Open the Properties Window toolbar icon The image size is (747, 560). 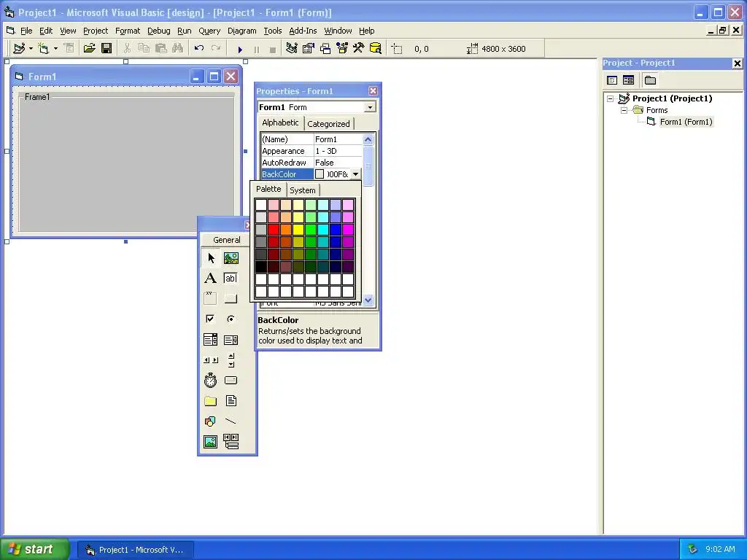pos(309,49)
